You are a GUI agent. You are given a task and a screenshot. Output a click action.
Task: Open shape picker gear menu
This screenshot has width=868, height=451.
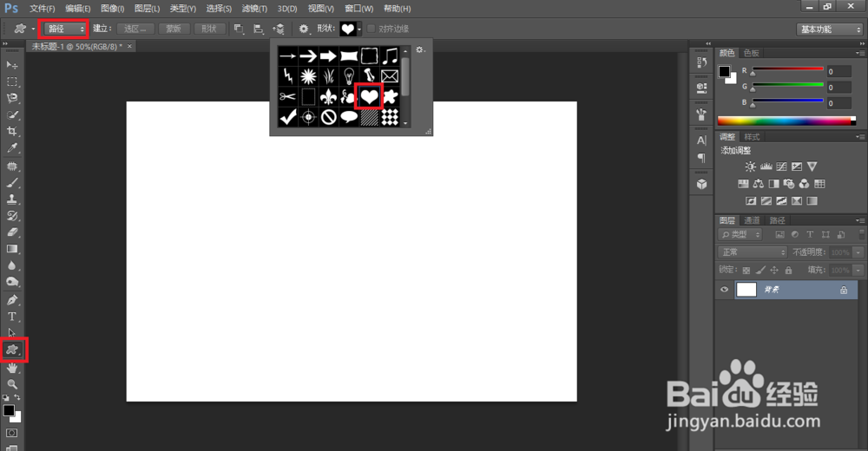(x=420, y=49)
